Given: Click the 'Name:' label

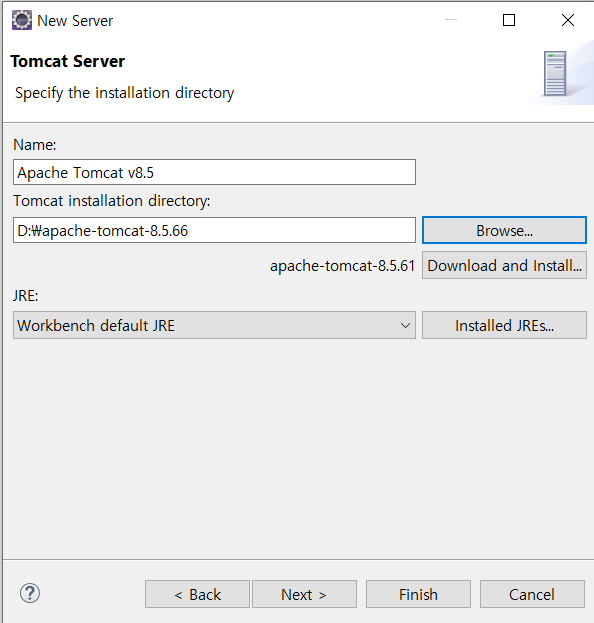Looking at the screenshot, I should pyautogui.click(x=35, y=145).
